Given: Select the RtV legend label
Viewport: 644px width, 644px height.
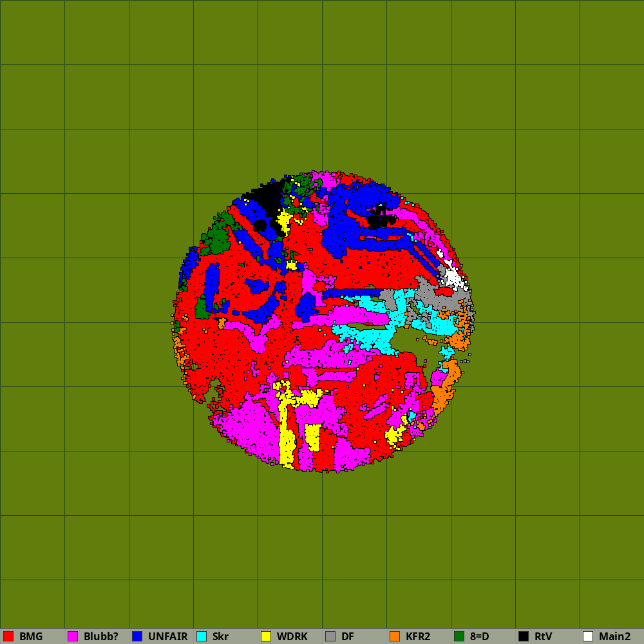Looking at the screenshot, I should coord(544,636).
